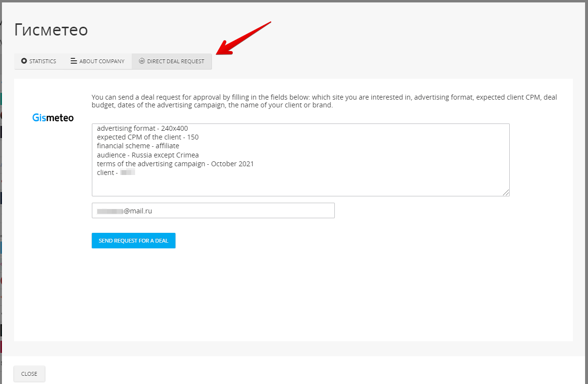Click the Gismeteo logo
This screenshot has width=588, height=384.
click(53, 118)
